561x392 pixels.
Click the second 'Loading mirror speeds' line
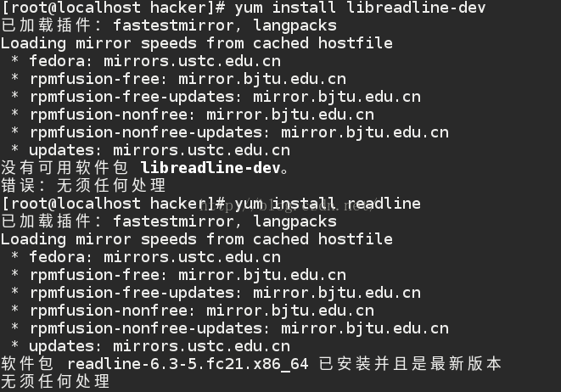pyautogui.click(x=196, y=239)
